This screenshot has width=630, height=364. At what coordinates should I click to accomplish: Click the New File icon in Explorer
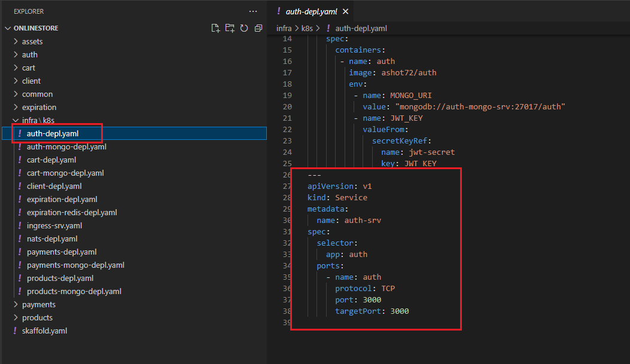click(215, 28)
